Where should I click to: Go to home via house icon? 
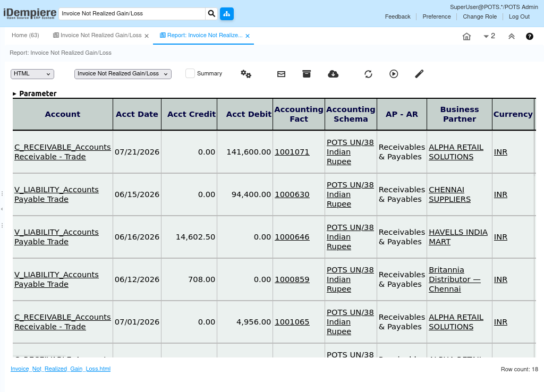[x=466, y=37]
